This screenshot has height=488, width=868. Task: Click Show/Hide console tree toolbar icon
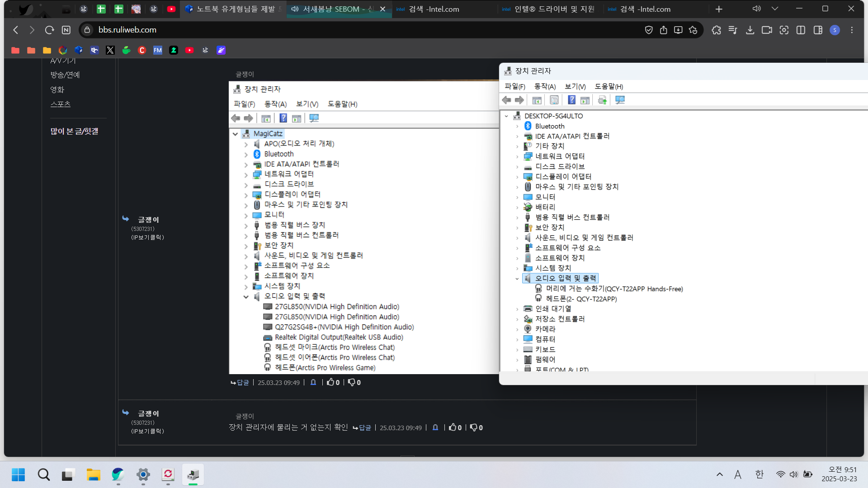[537, 100]
